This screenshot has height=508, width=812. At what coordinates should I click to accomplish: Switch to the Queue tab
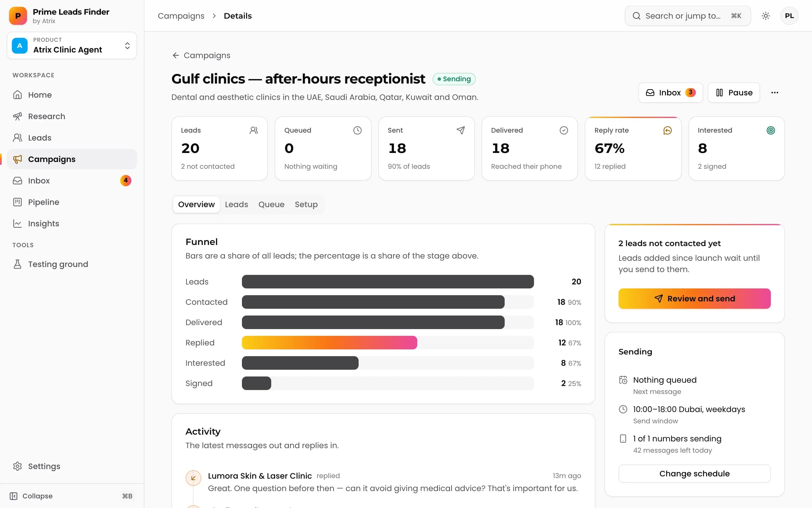click(x=271, y=205)
